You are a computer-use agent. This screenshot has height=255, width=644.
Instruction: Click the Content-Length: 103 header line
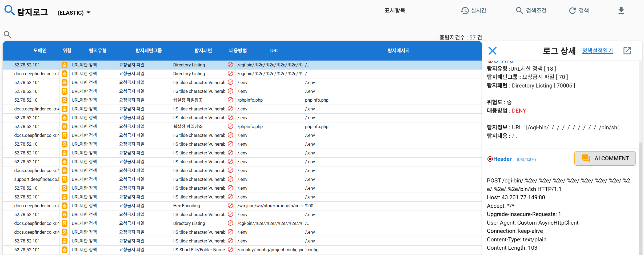click(x=512, y=248)
